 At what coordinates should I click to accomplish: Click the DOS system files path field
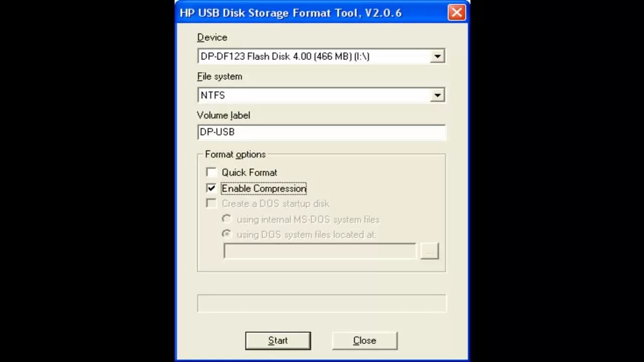coord(320,251)
